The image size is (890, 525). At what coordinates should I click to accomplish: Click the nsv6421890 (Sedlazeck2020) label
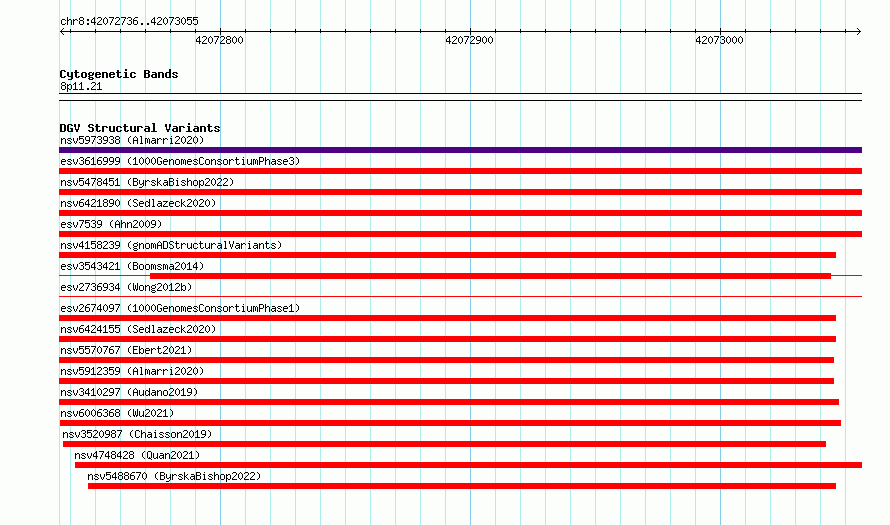tap(138, 203)
